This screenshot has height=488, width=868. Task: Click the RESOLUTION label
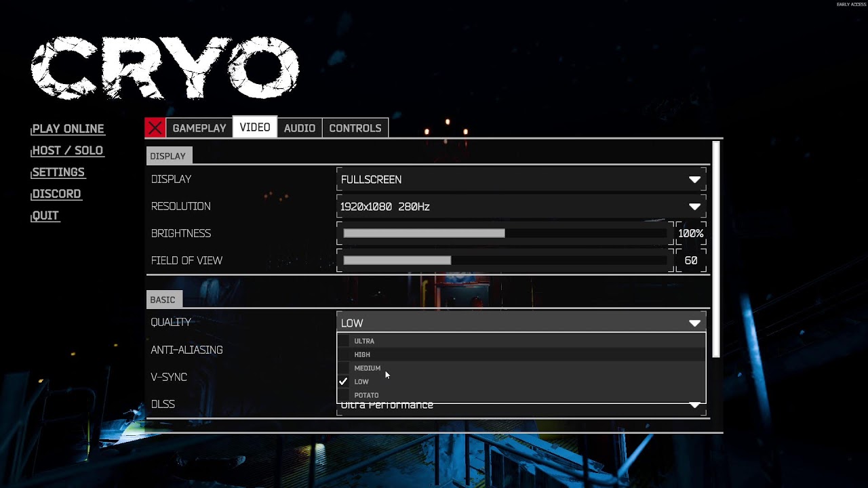180,206
